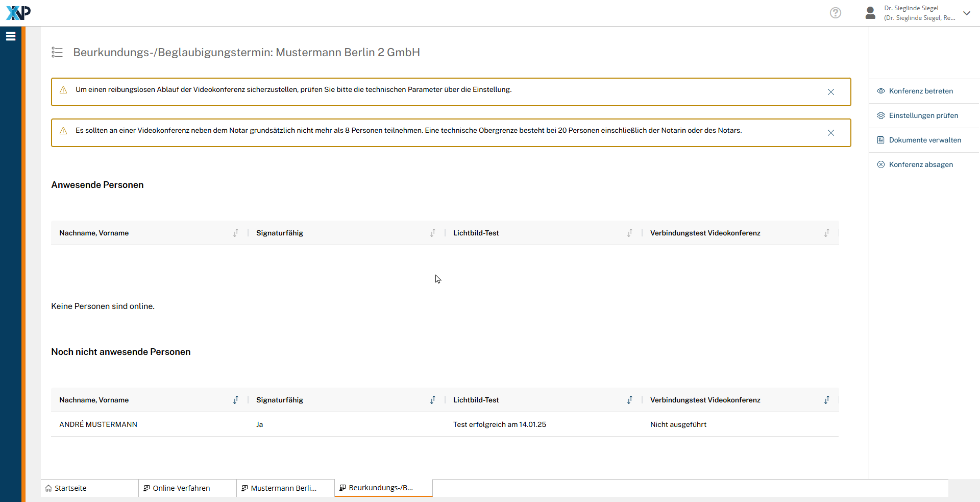
Task: Switch to the Mustermann Berli... tab
Action: pos(286,488)
